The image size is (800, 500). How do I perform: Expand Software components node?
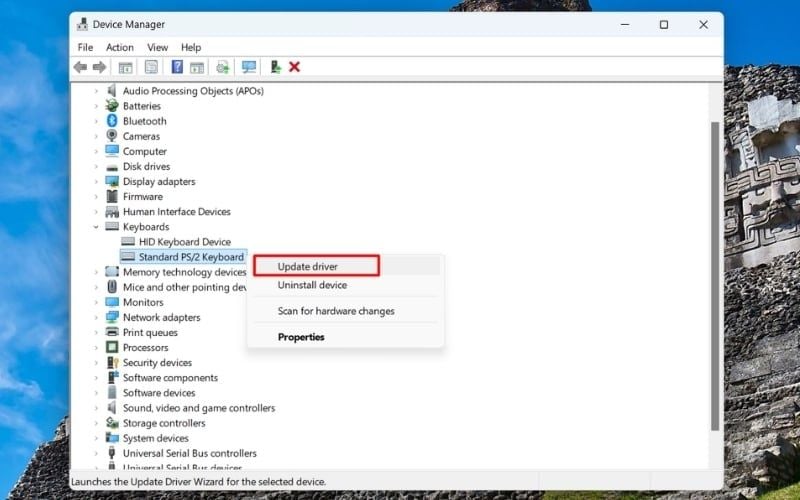click(96, 378)
